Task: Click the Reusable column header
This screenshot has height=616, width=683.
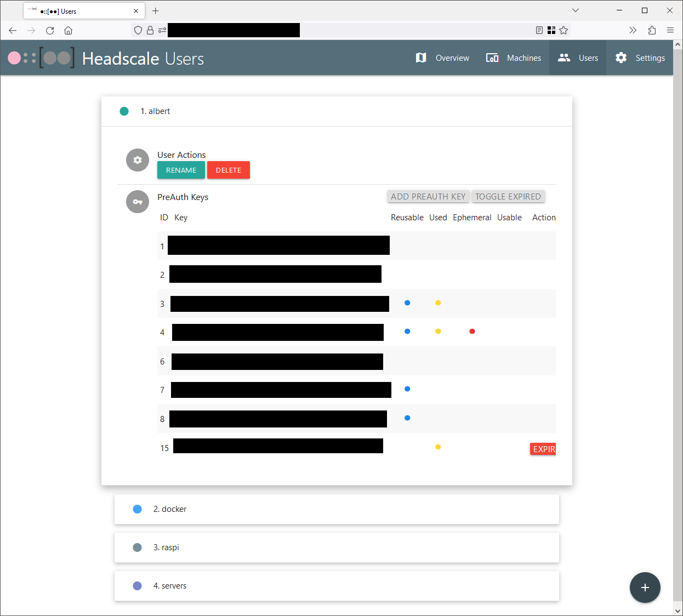Action: (407, 218)
